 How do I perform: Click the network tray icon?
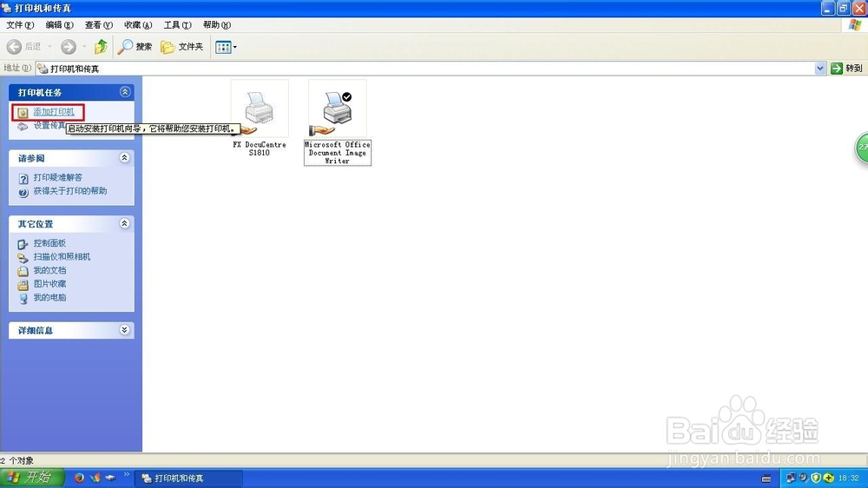coord(791,478)
